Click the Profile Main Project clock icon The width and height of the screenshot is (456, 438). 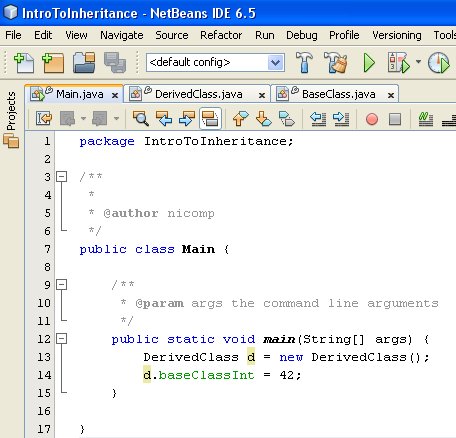point(439,62)
